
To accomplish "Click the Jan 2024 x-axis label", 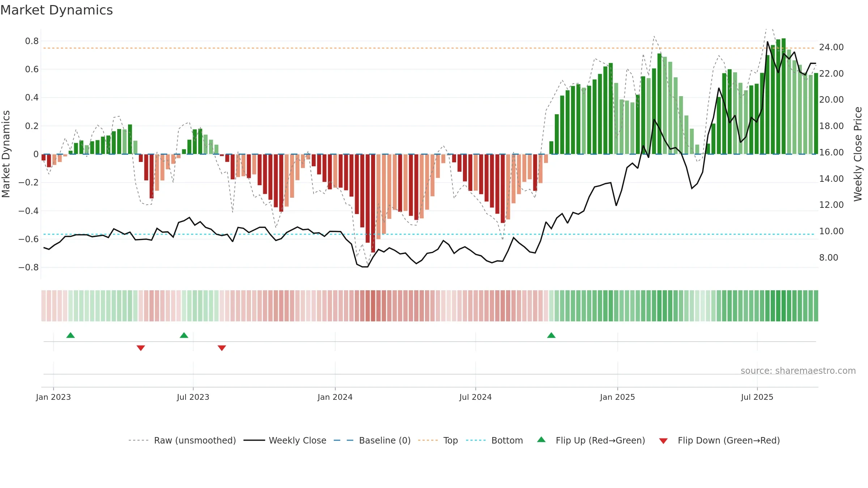I will (x=335, y=397).
